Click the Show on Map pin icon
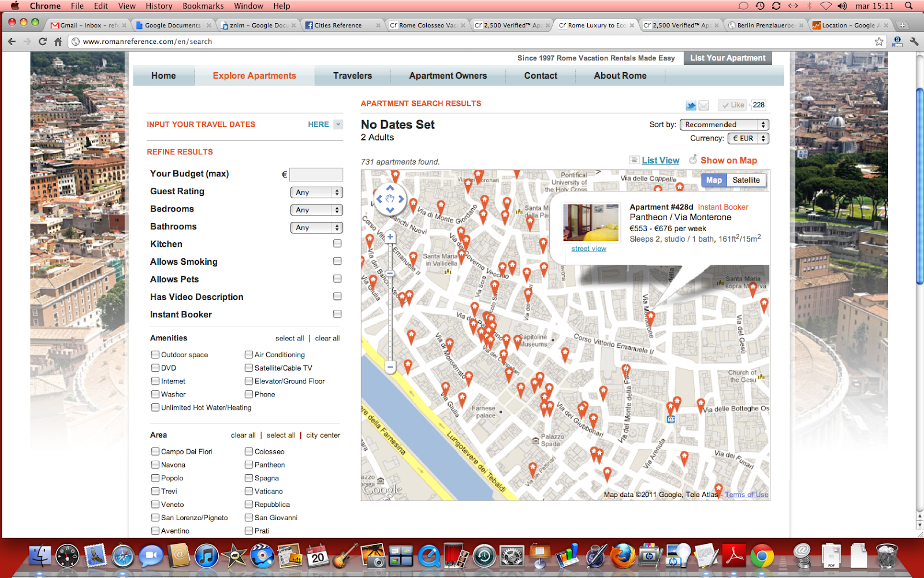This screenshot has height=578, width=924. (693, 160)
